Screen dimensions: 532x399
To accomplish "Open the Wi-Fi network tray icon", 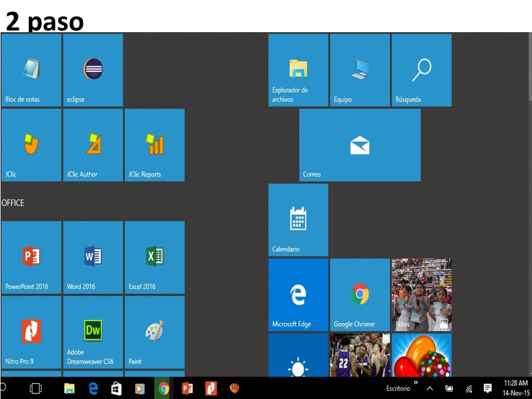I will pos(469,388).
